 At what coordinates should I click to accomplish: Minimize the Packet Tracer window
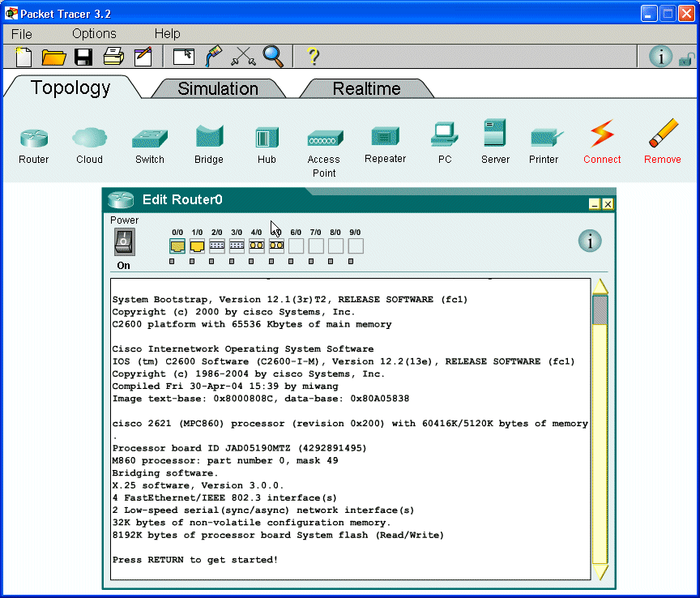649,14
